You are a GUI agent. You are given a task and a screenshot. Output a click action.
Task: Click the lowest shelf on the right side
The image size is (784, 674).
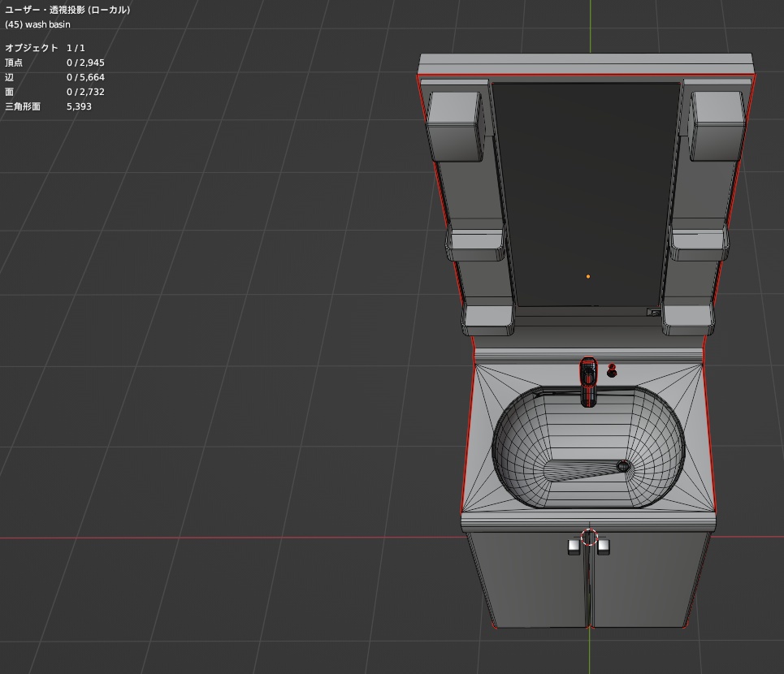point(687,318)
